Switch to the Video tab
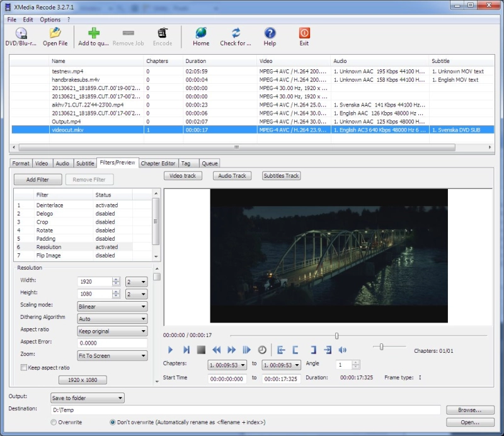 tap(42, 163)
